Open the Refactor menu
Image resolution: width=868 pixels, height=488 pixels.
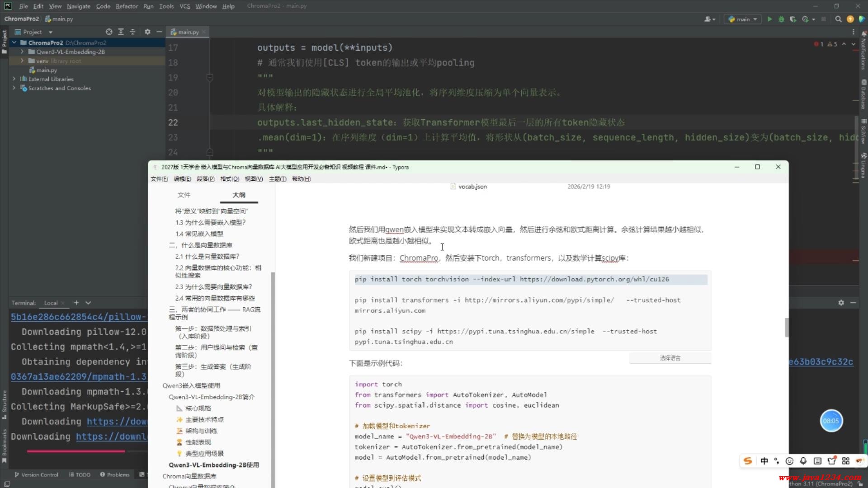(x=127, y=6)
